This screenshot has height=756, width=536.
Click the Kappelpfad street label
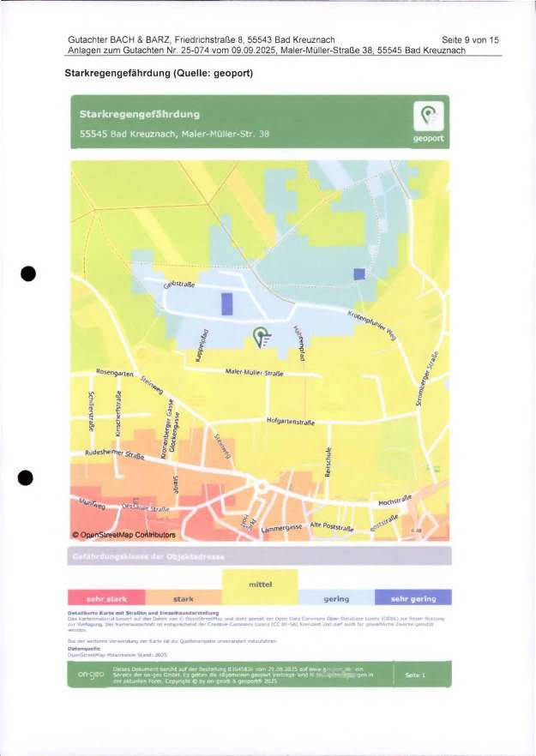coord(203,345)
